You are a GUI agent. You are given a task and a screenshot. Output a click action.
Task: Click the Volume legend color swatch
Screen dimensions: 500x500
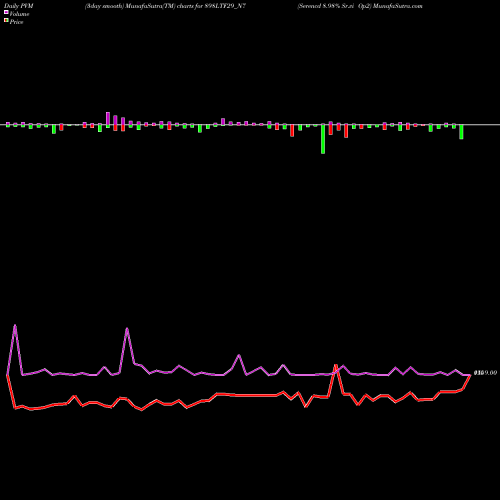6,13
